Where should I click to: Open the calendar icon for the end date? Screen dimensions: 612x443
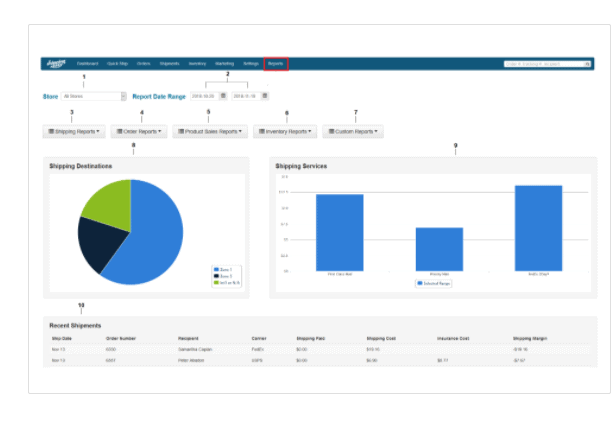265,96
